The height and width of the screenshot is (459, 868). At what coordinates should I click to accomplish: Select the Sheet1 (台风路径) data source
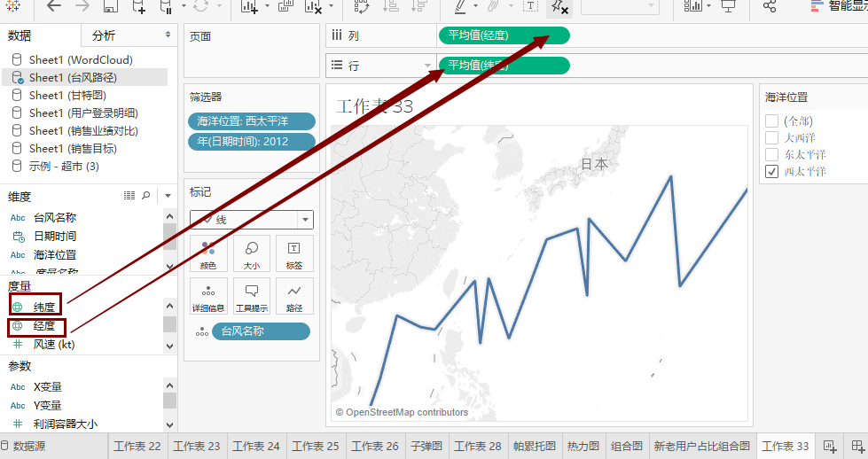(85, 77)
